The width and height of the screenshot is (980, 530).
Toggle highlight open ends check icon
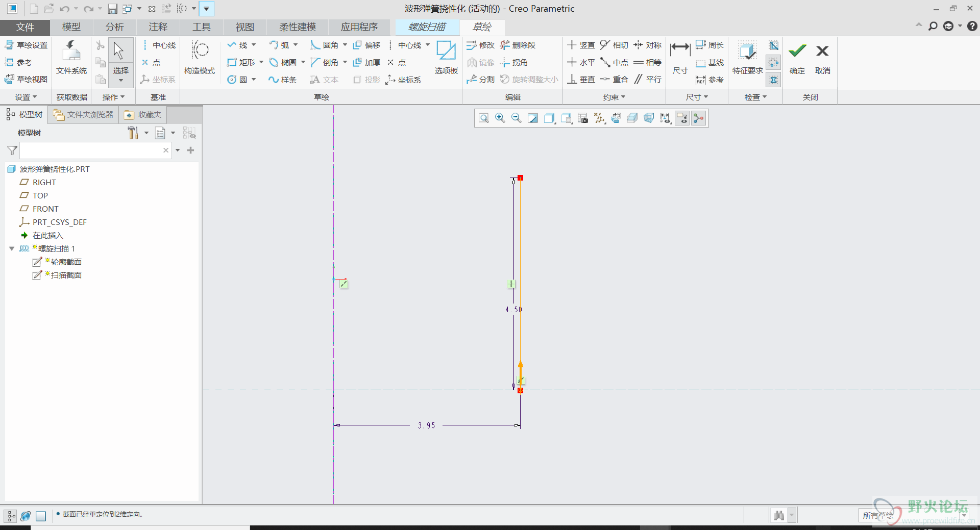(773, 63)
